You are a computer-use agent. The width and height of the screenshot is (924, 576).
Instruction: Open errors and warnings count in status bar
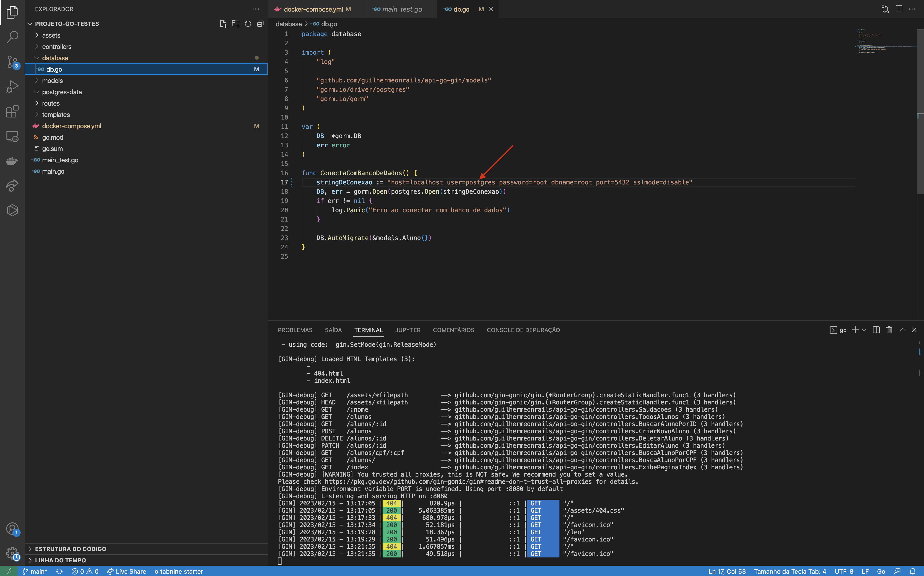[x=85, y=571]
